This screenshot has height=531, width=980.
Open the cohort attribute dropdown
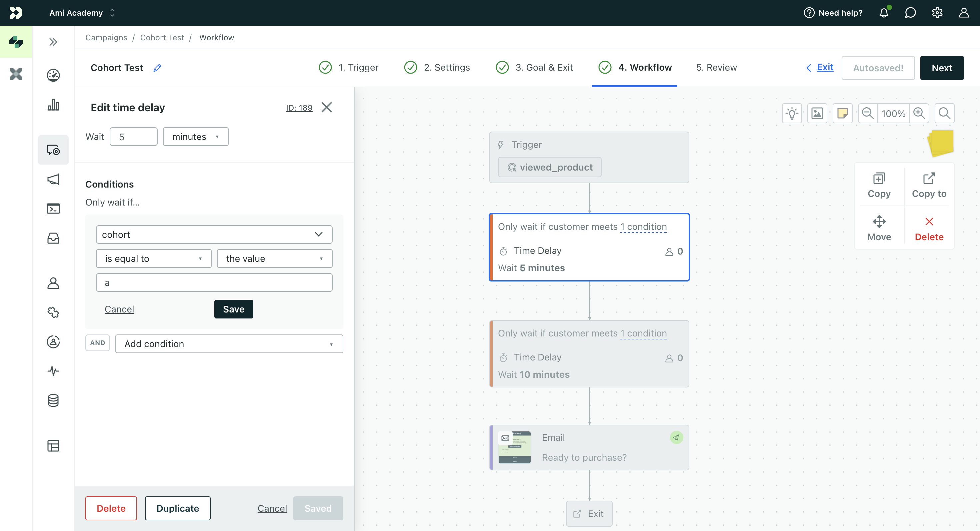pos(214,235)
